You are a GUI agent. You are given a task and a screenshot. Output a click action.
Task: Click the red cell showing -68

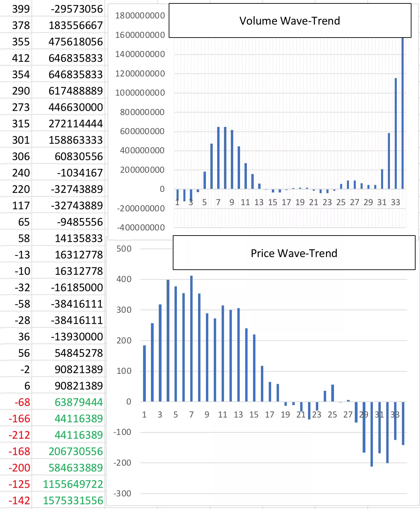point(22,402)
